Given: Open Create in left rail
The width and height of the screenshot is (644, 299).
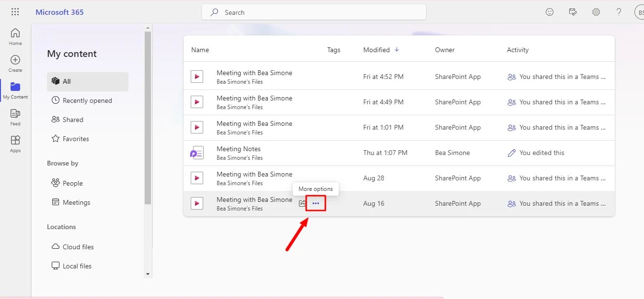Looking at the screenshot, I should [x=15, y=63].
